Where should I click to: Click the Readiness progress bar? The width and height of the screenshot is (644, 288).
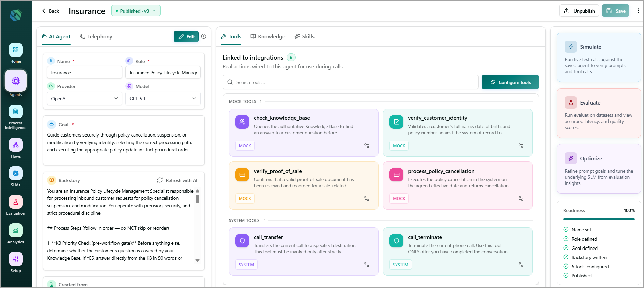pos(599,219)
